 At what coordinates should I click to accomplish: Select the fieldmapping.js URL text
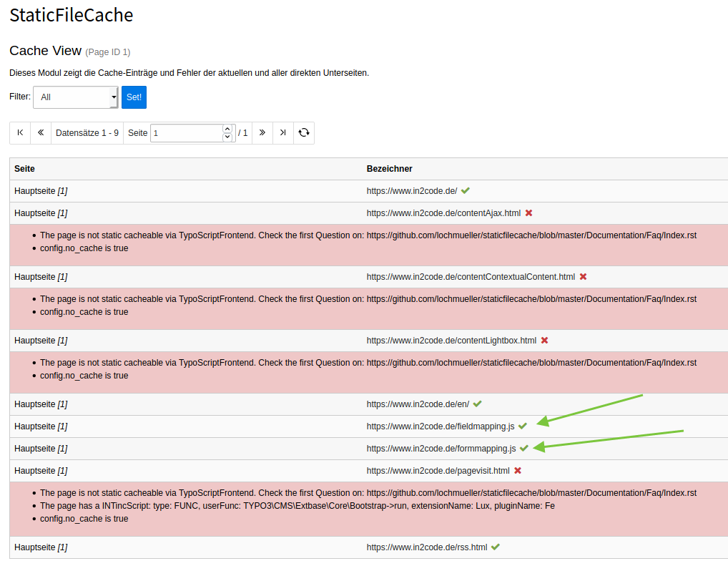click(x=441, y=426)
